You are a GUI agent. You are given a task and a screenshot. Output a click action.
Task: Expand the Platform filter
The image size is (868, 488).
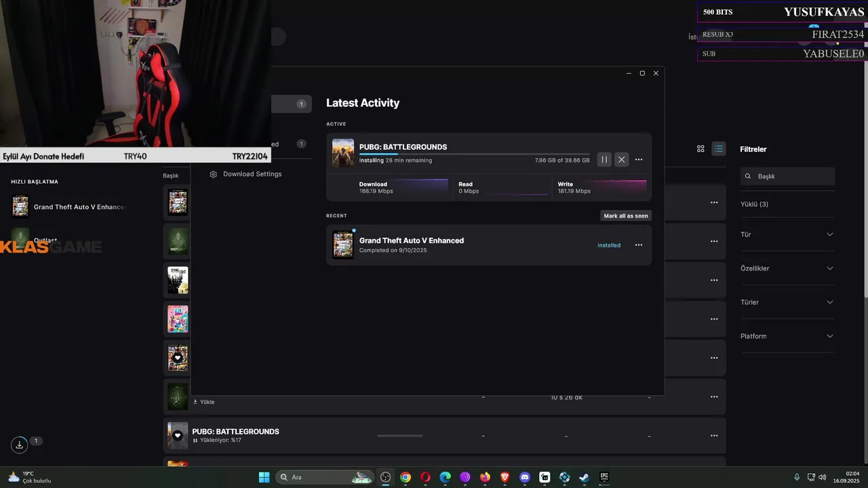pos(787,336)
